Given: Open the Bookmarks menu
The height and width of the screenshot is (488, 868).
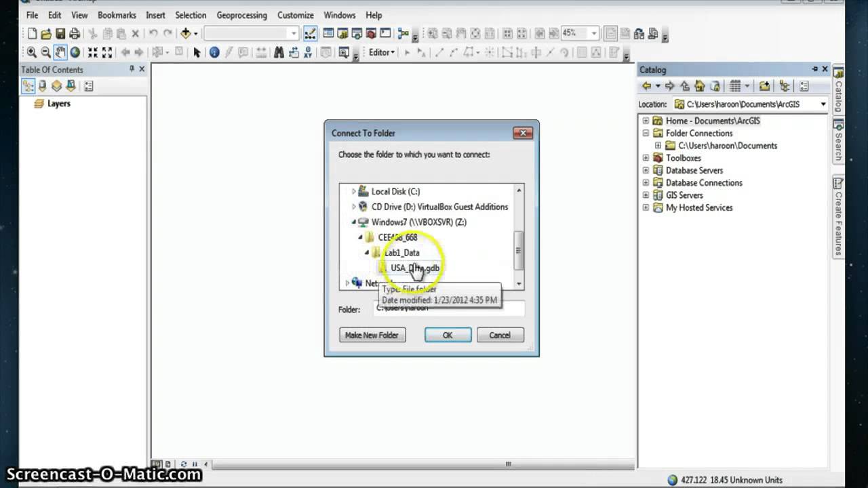Looking at the screenshot, I should [x=117, y=15].
